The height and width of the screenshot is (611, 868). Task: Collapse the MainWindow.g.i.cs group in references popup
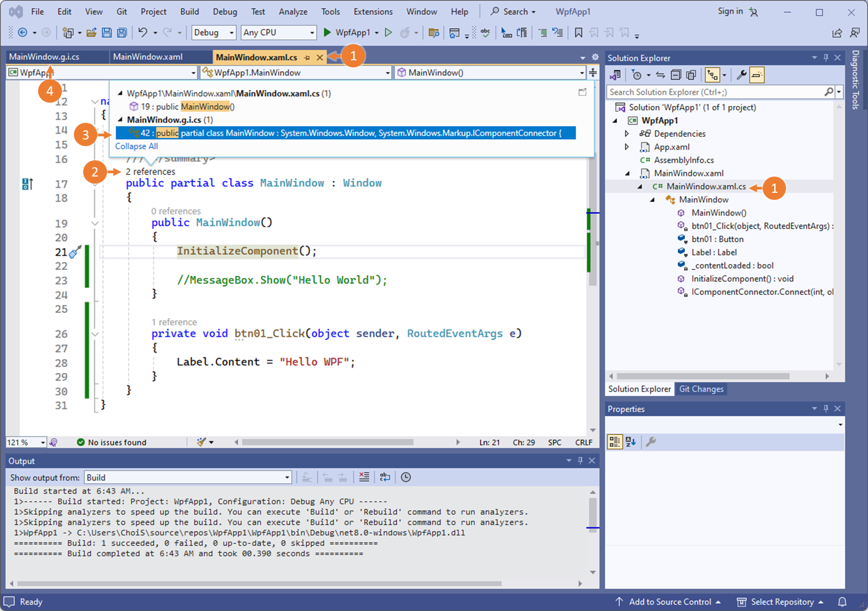click(121, 119)
